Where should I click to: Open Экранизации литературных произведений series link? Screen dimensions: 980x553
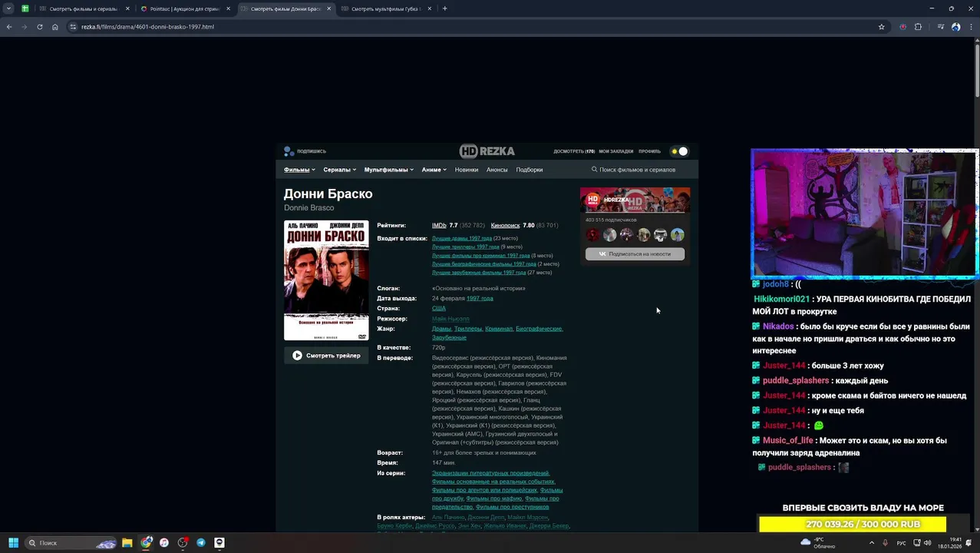[x=490, y=473]
